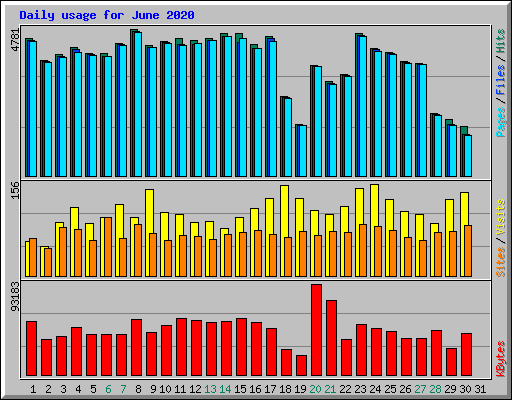Click day label 15 on the x-axis
The image size is (512, 400).
click(240, 389)
